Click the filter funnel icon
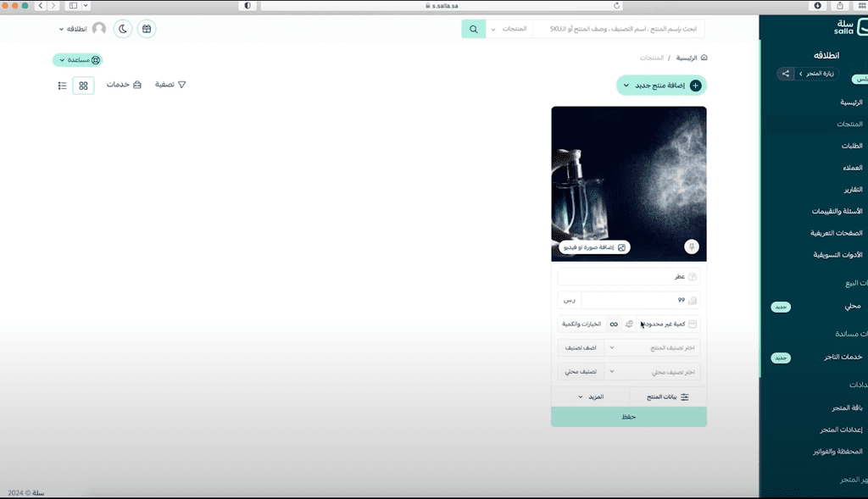This screenshot has width=868, height=499. [182, 85]
